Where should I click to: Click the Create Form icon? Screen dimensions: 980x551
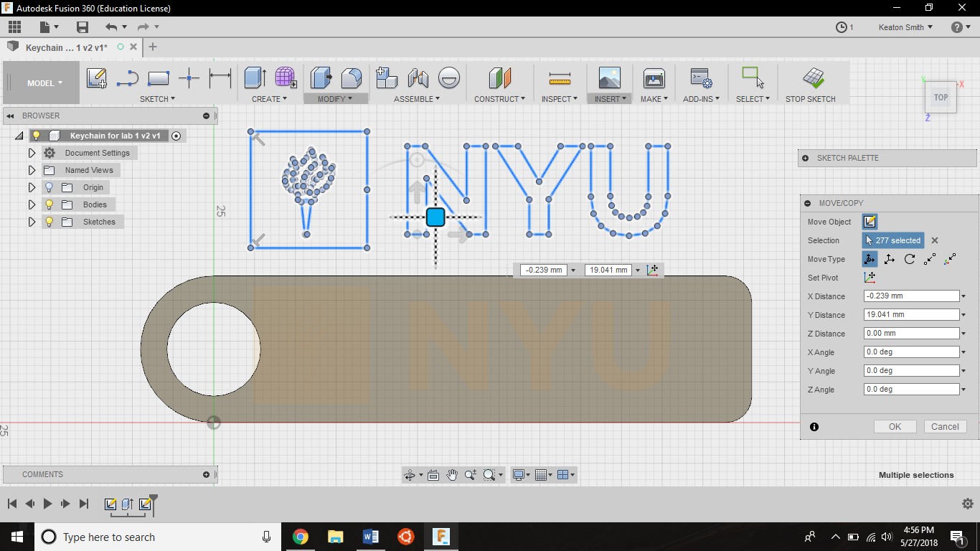[x=286, y=78]
